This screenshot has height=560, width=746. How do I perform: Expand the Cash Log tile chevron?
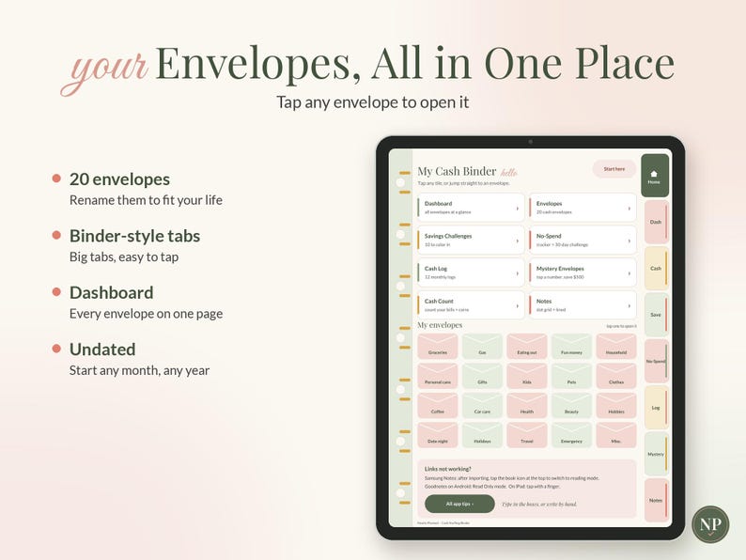(x=517, y=273)
